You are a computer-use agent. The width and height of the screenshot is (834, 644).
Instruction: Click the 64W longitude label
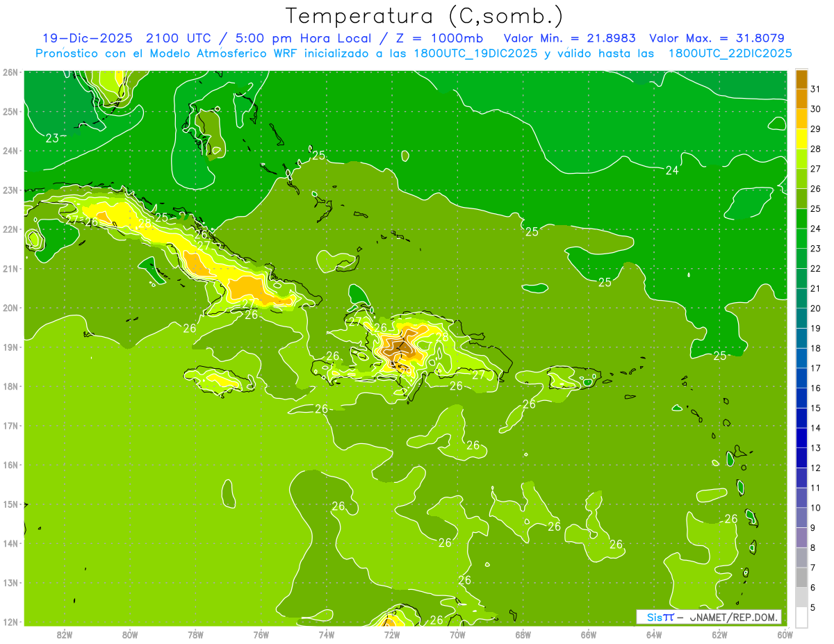(654, 634)
